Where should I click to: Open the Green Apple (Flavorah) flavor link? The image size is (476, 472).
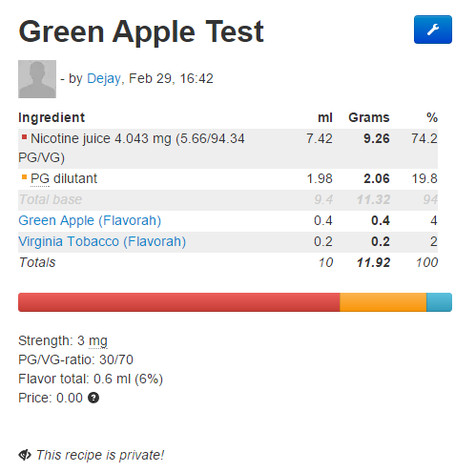pyautogui.click(x=90, y=220)
